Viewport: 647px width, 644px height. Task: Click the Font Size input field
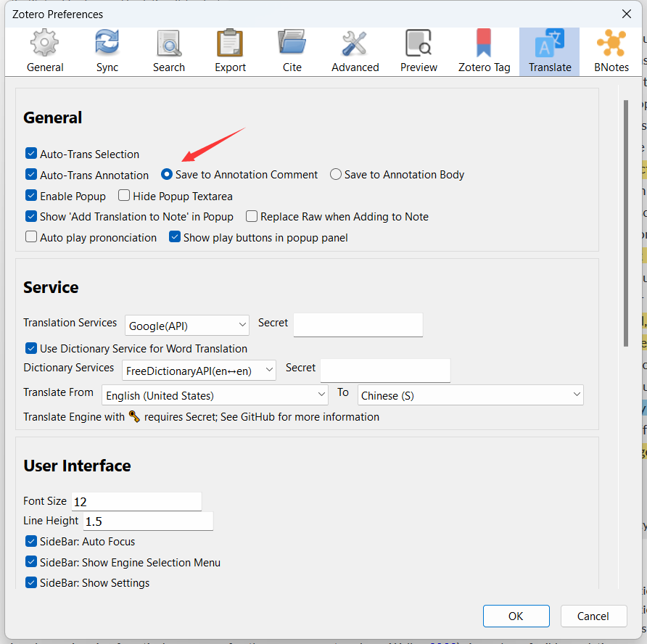(136, 501)
